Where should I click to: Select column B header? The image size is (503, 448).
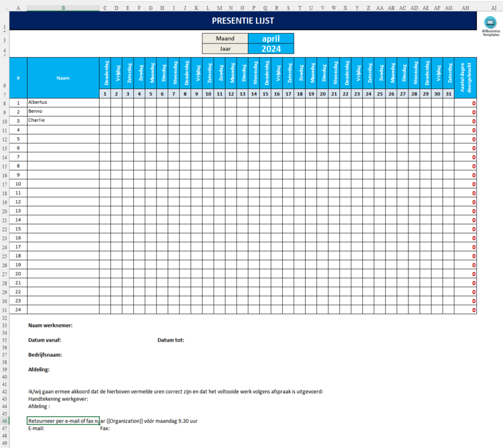(x=63, y=8)
